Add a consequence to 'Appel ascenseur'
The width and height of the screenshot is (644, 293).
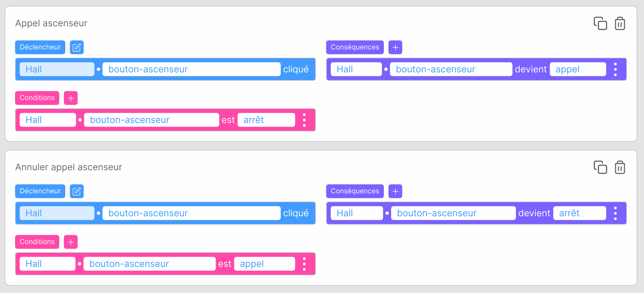[395, 47]
